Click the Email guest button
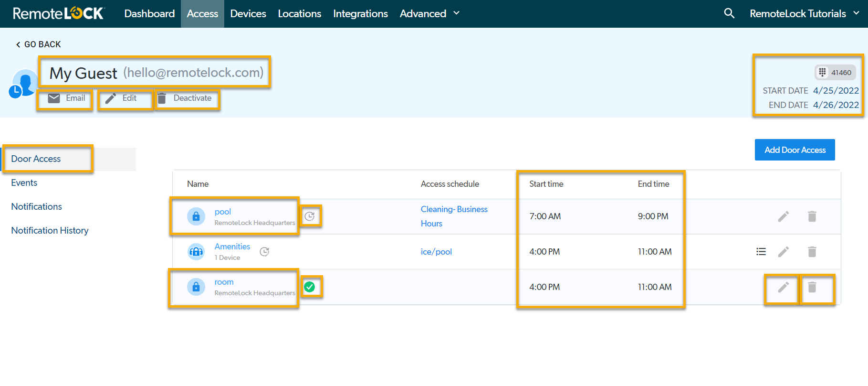This screenshot has height=386, width=868. pos(67,98)
